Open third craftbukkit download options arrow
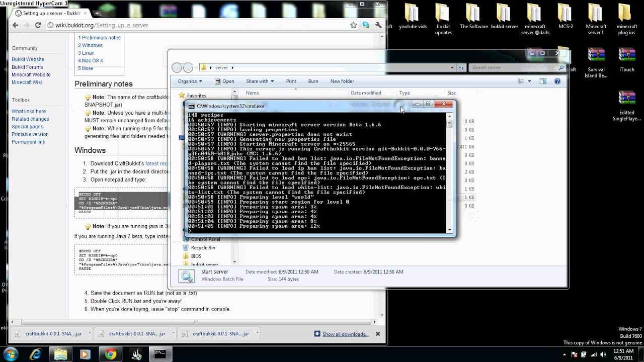 pos(258,333)
